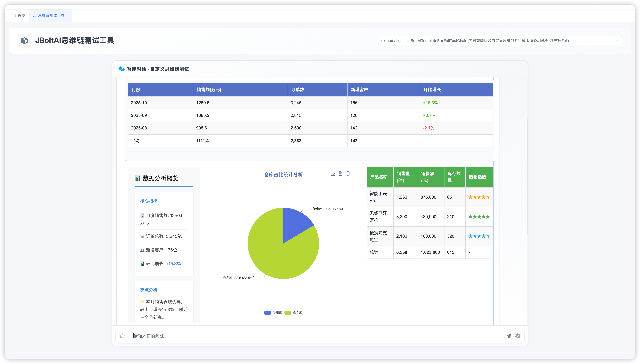The width and height of the screenshot is (640, 364).
Task: Click the JBoltAI cube logo icon
Action: 24,40
